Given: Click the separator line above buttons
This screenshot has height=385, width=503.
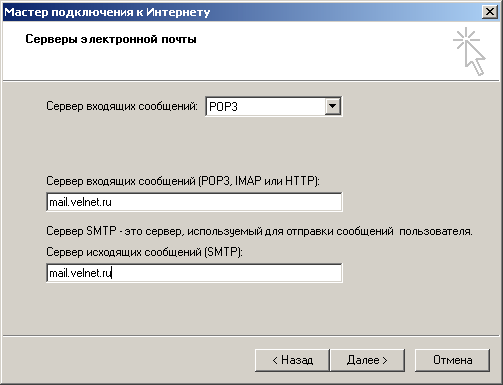Looking at the screenshot, I should pyautogui.click(x=251, y=335).
